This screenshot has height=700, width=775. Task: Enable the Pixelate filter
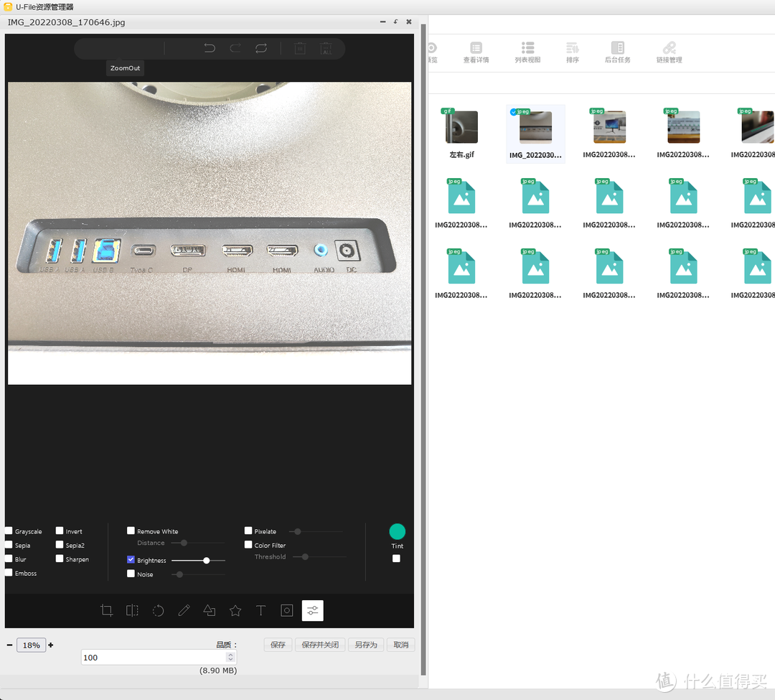pyautogui.click(x=248, y=531)
